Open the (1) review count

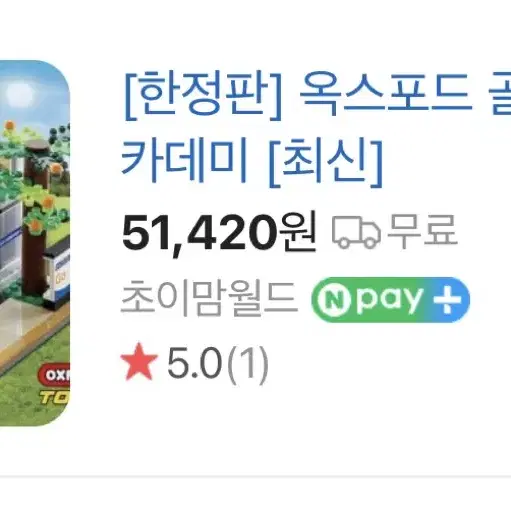click(248, 363)
